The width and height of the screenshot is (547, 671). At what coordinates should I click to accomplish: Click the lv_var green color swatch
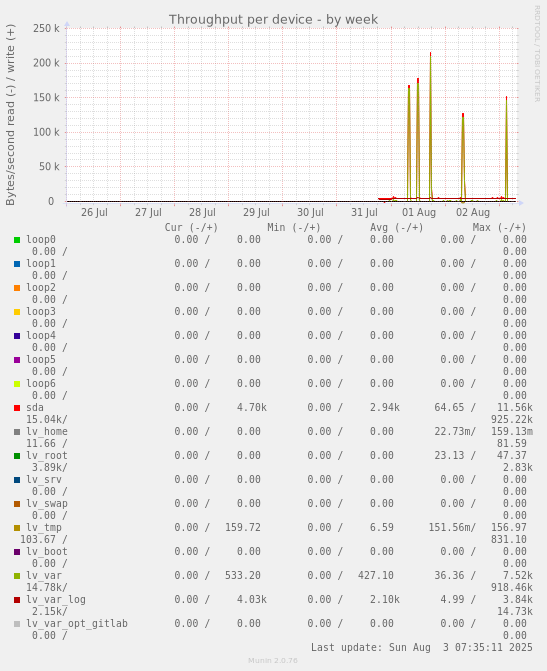coord(17,576)
